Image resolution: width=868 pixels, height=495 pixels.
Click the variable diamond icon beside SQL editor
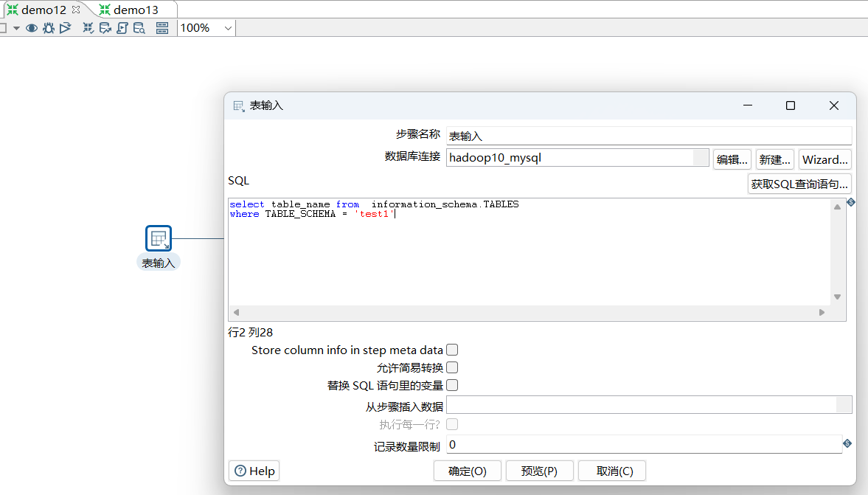click(851, 202)
